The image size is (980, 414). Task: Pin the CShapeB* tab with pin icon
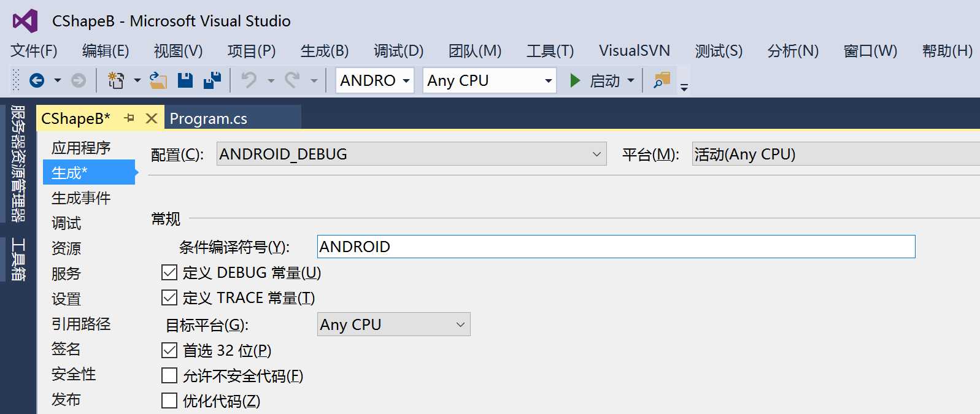(129, 118)
